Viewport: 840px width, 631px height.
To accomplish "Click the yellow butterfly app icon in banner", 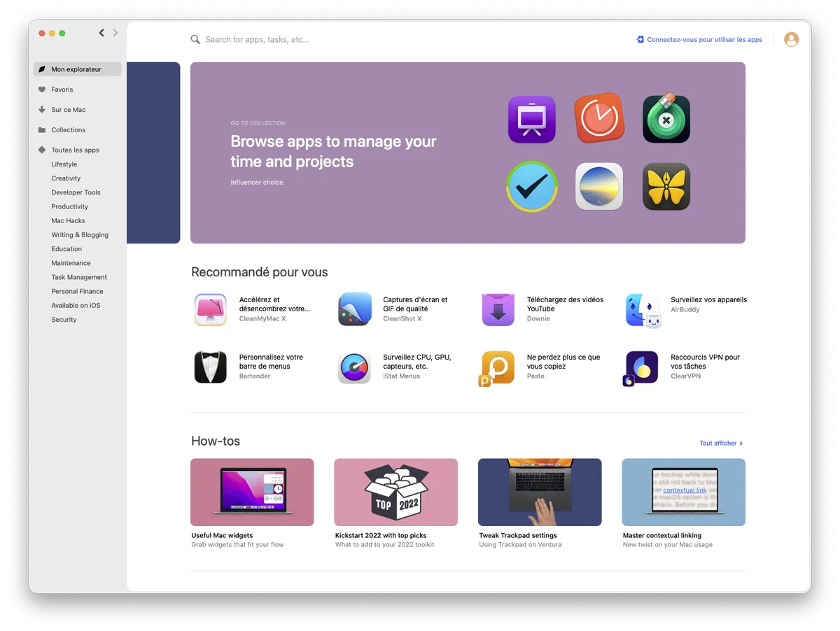I will [x=666, y=187].
